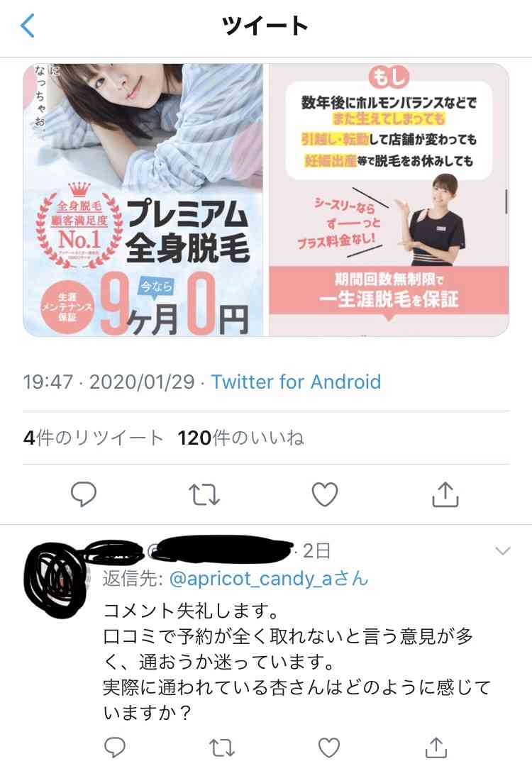The height and width of the screenshot is (766, 532).
Task: Tap the 19:47 2020/01/29 timestamp
Action: click(x=109, y=382)
